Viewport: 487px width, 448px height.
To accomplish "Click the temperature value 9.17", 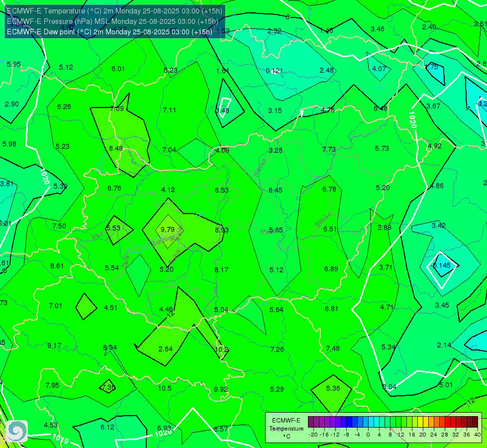I will tap(54, 346).
